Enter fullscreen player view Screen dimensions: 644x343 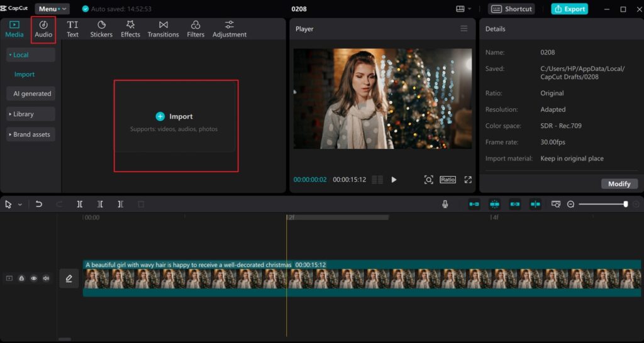click(x=468, y=180)
